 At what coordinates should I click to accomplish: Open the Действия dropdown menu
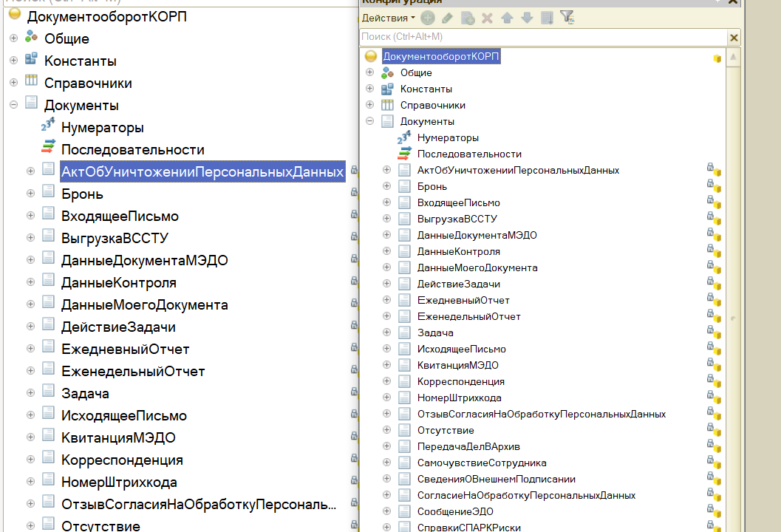pos(388,18)
